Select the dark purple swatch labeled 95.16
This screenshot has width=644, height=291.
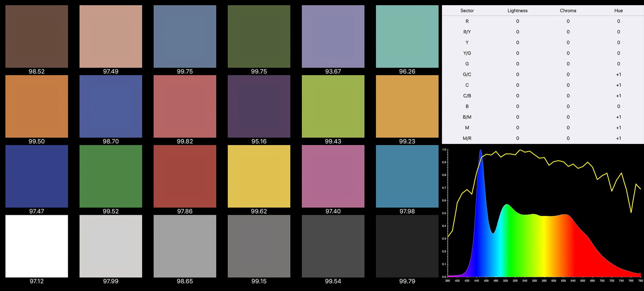259,107
